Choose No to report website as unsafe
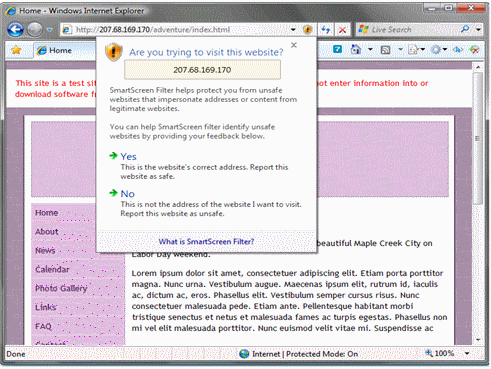This screenshot has height=369, width=491. (127, 193)
